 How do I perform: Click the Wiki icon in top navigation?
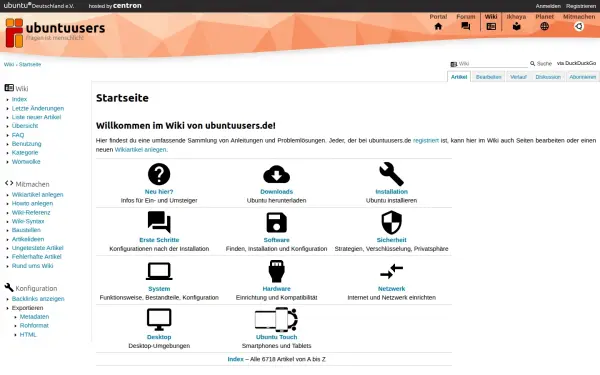click(491, 26)
